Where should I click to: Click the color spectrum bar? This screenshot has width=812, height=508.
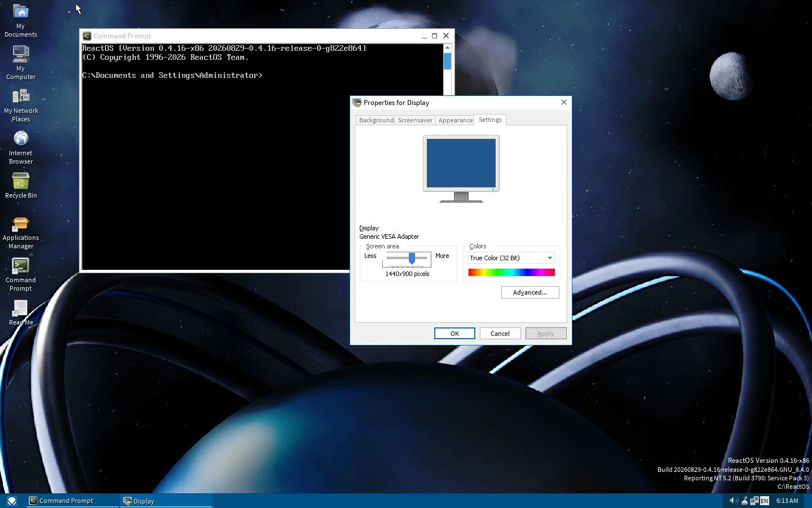(511, 273)
